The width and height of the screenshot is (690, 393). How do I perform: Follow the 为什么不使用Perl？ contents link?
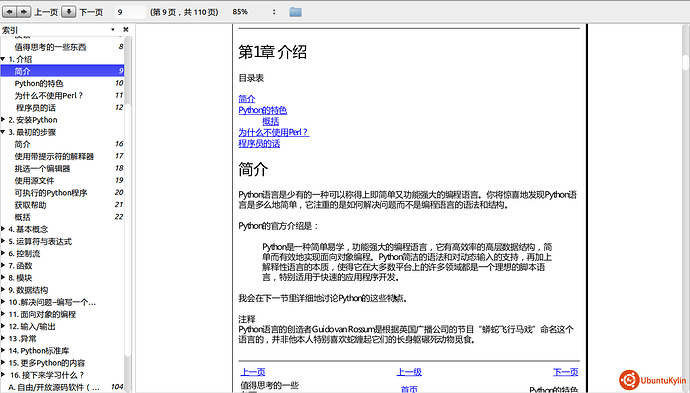click(274, 132)
